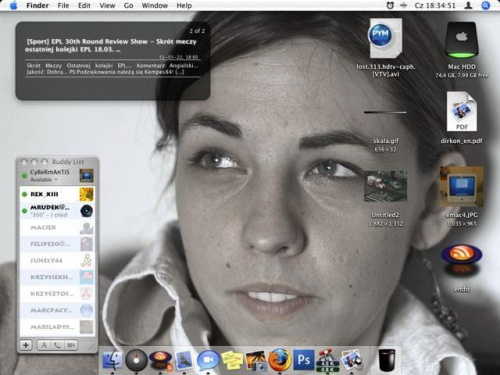Screen dimensions: 500x375
Task: Open the dark compass-dial Dock icon
Action: tap(136, 360)
